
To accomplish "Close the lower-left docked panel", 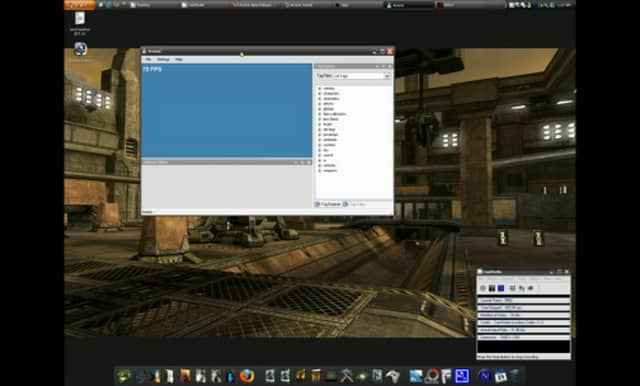I will (x=309, y=162).
